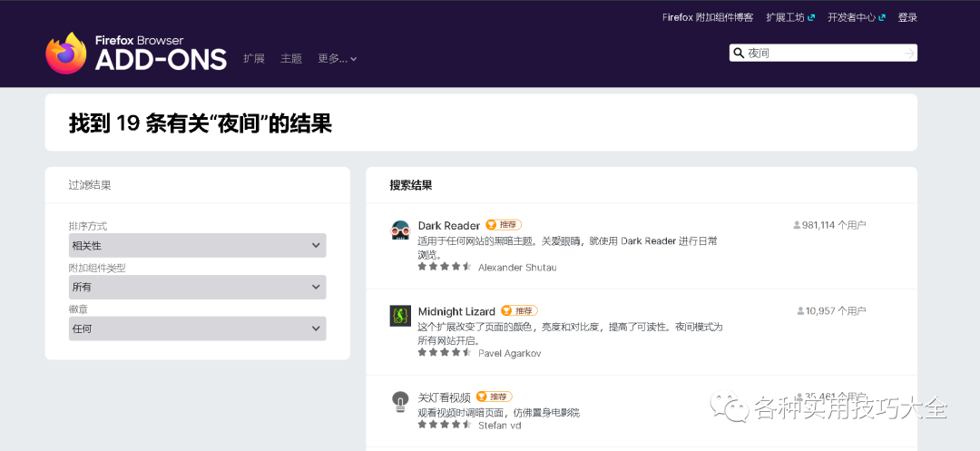Screen dimensions: 980x451
Task: Open the Midnight Lizard title link
Action: point(456,311)
